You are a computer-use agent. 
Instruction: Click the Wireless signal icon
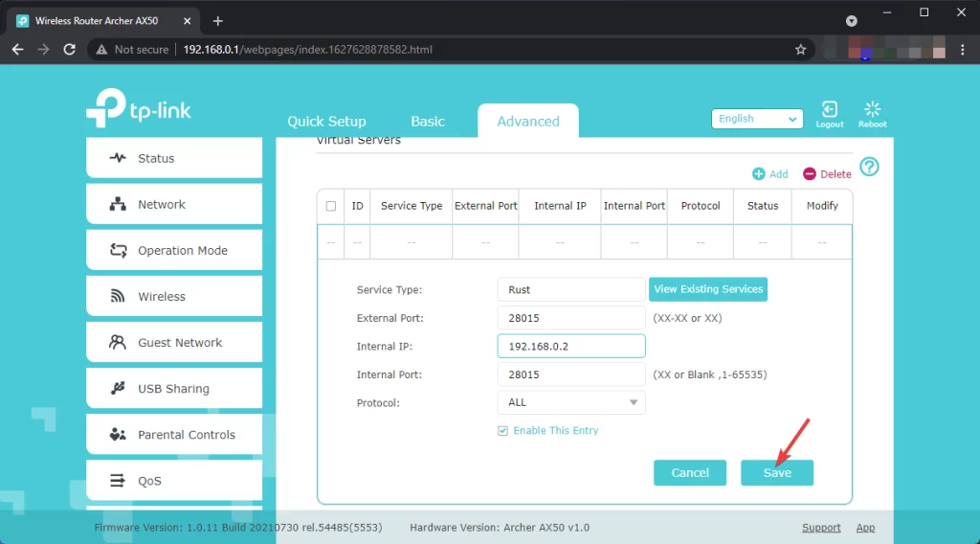[x=118, y=296]
